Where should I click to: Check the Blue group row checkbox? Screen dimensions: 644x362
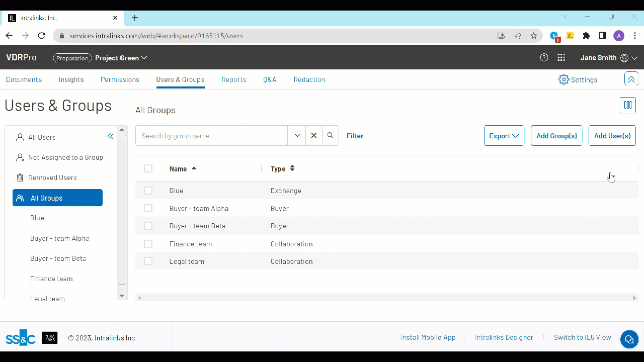pos(148,191)
